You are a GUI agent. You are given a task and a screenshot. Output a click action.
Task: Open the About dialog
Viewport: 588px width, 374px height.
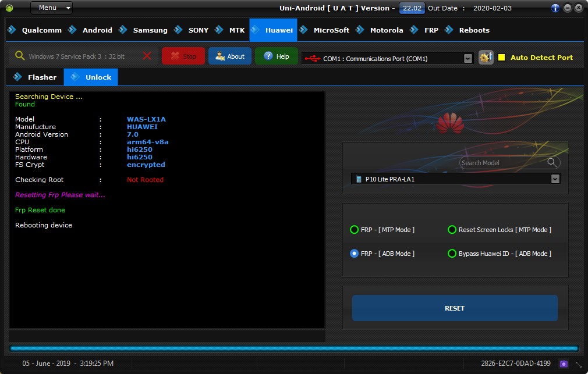coord(230,56)
